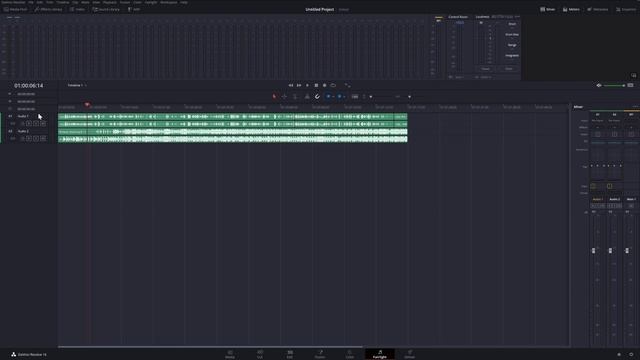Open the automation controls icon
This screenshot has width=640, height=360.
click(x=347, y=85)
